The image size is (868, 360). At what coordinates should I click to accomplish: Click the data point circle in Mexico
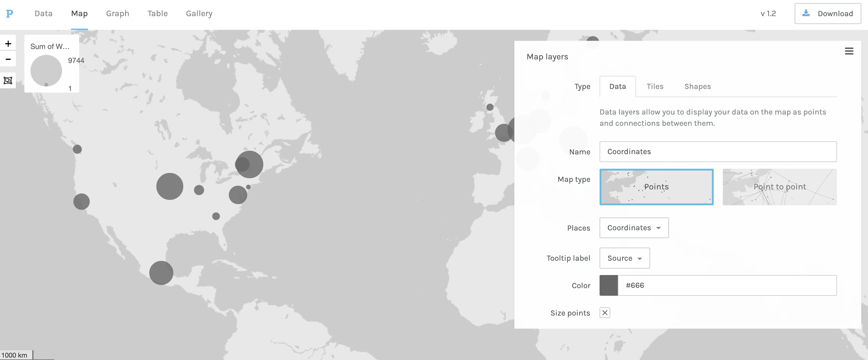tap(161, 273)
